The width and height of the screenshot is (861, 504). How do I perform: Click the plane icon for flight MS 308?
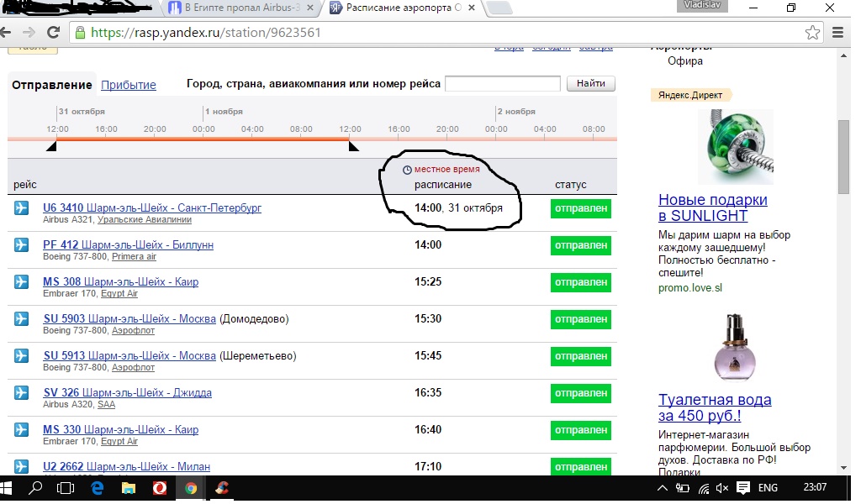21,282
